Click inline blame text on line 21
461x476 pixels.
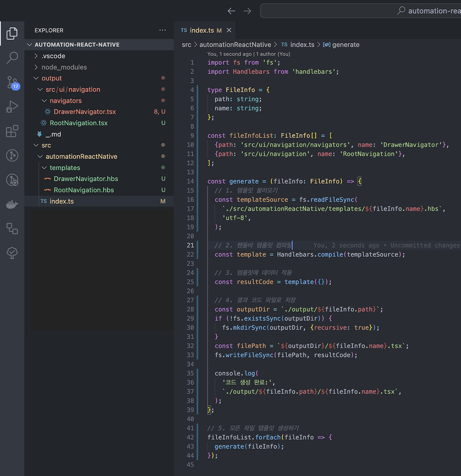[386, 245]
